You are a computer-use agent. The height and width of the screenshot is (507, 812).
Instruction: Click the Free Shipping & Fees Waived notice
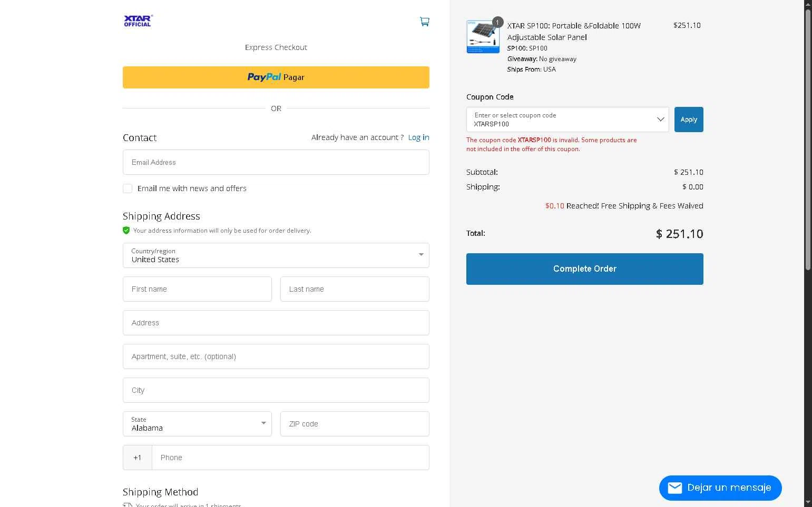coord(624,206)
